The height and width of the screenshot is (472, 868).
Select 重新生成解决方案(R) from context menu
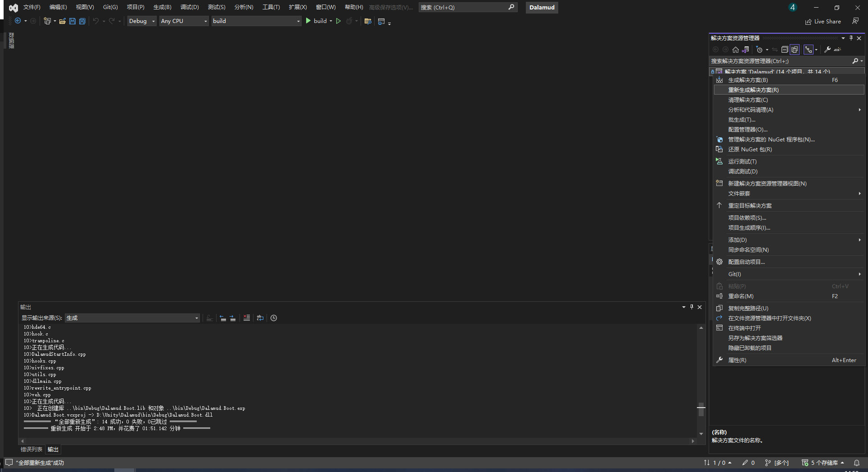coord(789,90)
